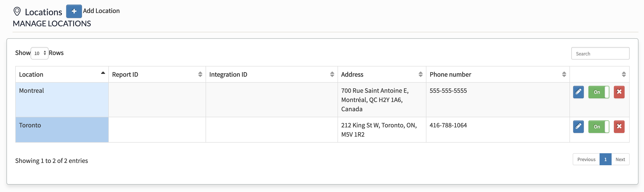The width and height of the screenshot is (644, 192).
Task: Select the Report ID column header
Action: click(x=125, y=74)
